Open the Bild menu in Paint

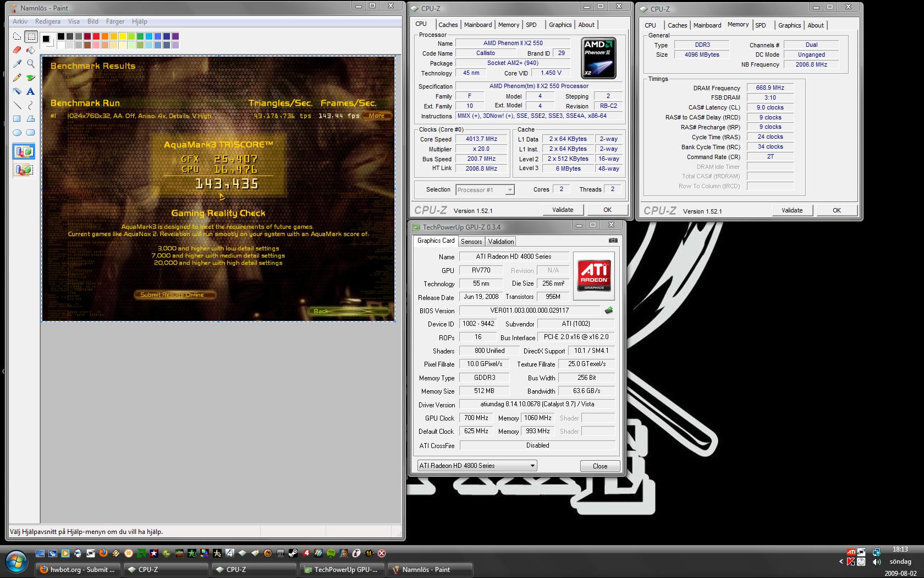coord(93,21)
